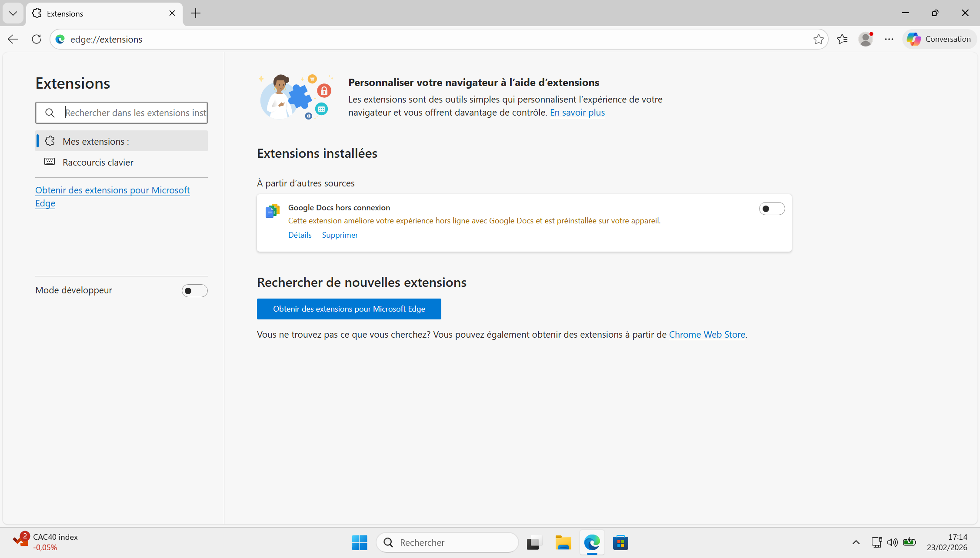Select Mes extensions in sidebar
Viewport: 980px width, 558px height.
[122, 141]
